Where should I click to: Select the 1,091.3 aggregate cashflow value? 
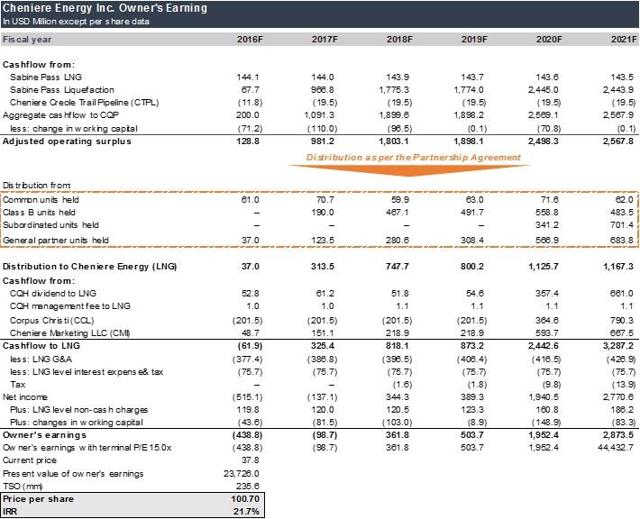pos(319,115)
